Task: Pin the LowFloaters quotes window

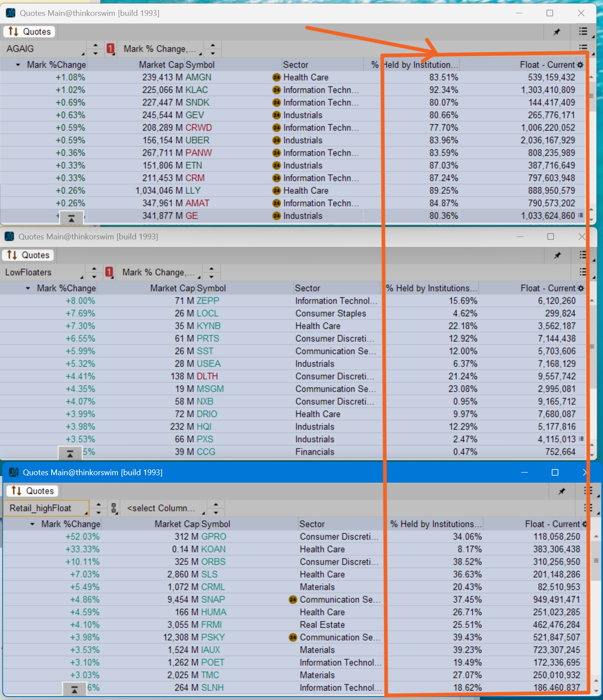Action: 557,255
